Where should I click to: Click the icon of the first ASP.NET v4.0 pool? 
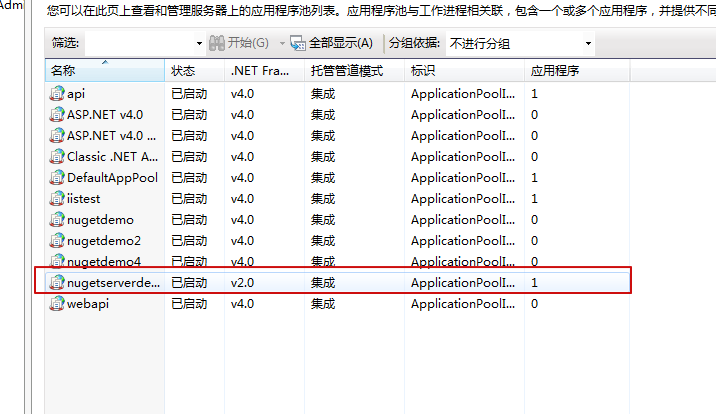[57, 115]
